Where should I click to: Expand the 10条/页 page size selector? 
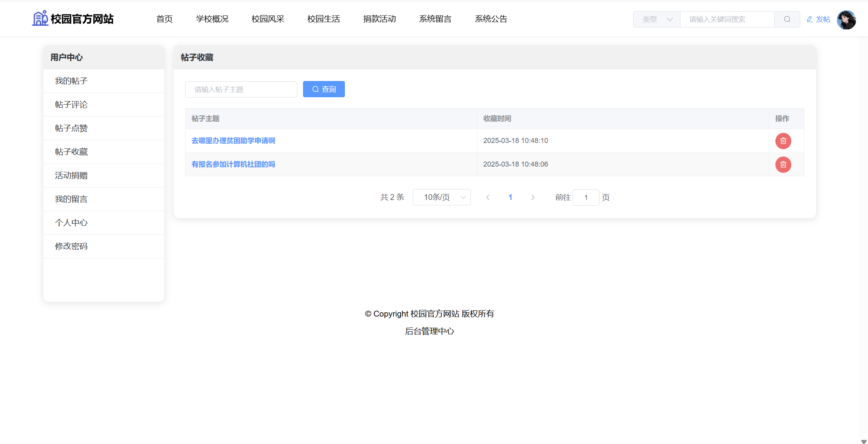coord(441,198)
